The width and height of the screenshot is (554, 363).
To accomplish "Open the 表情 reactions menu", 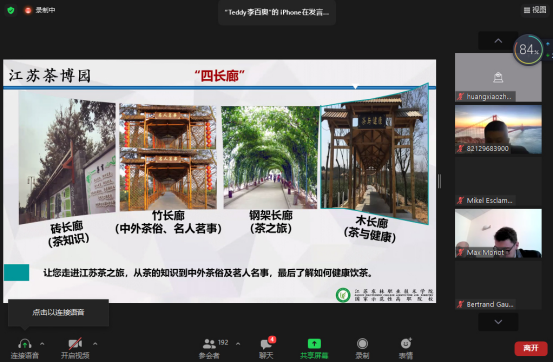I will point(406,348).
